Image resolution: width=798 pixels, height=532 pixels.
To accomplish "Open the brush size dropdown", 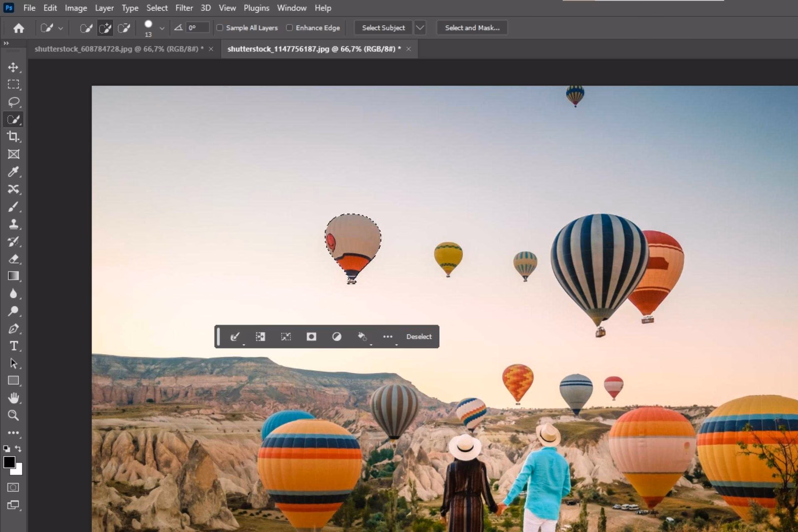I will 162,27.
